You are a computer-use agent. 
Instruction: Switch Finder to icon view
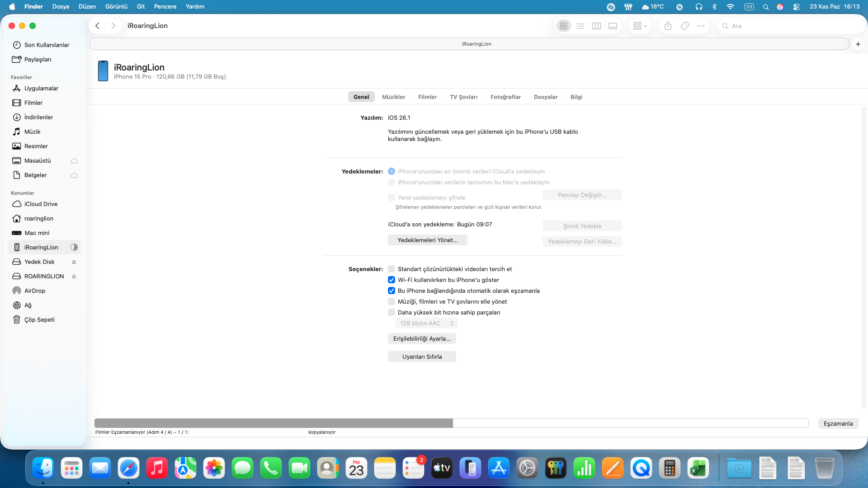563,26
